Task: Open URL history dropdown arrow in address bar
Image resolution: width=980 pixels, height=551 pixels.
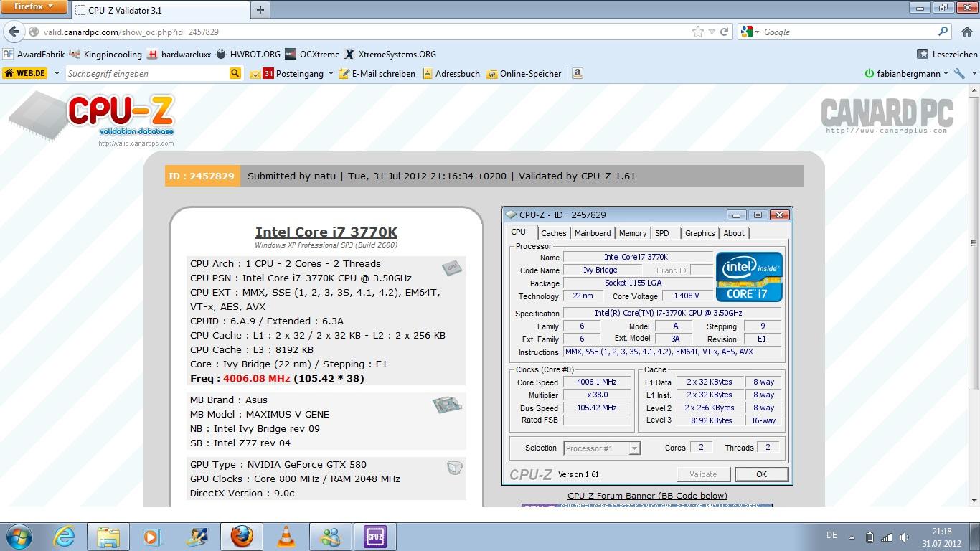Action: [x=712, y=32]
